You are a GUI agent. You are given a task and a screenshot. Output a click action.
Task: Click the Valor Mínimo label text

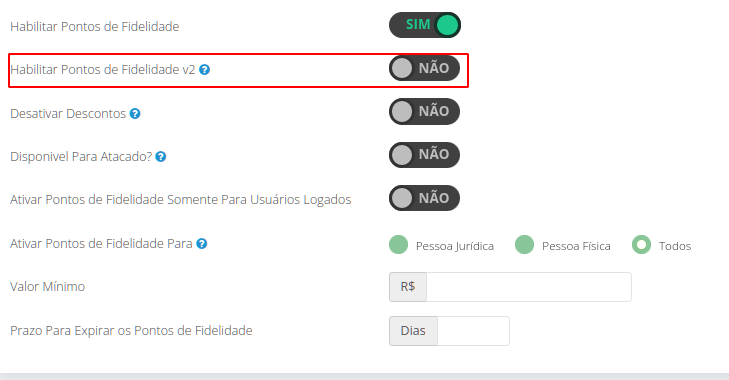point(47,287)
